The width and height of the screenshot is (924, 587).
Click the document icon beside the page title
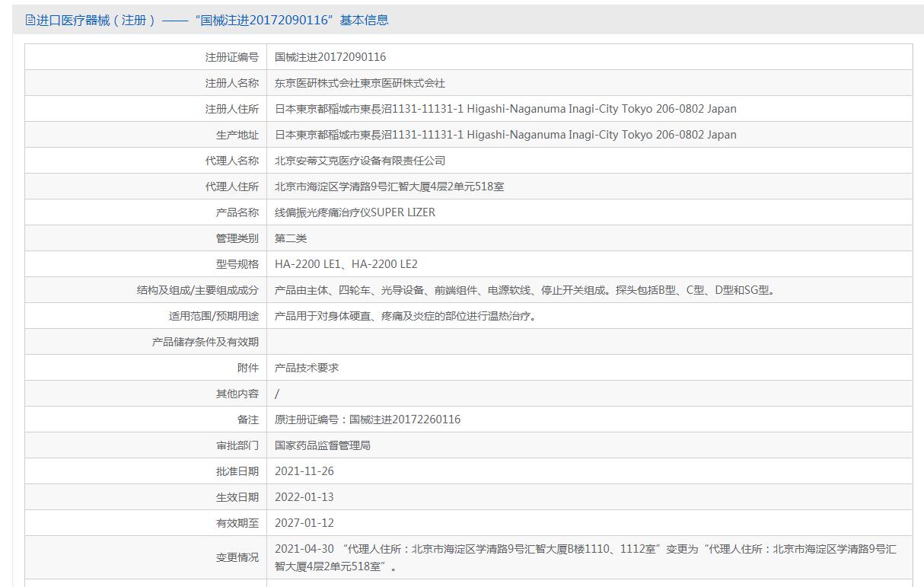click(30, 20)
